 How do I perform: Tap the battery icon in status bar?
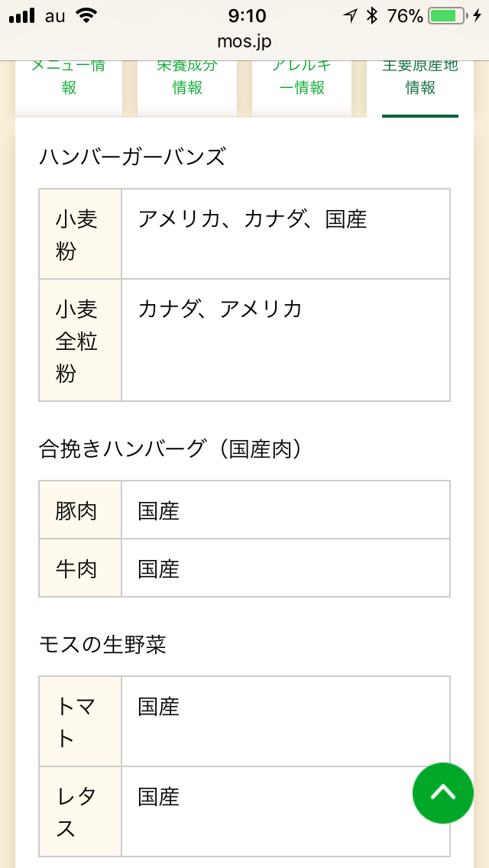[x=449, y=16]
